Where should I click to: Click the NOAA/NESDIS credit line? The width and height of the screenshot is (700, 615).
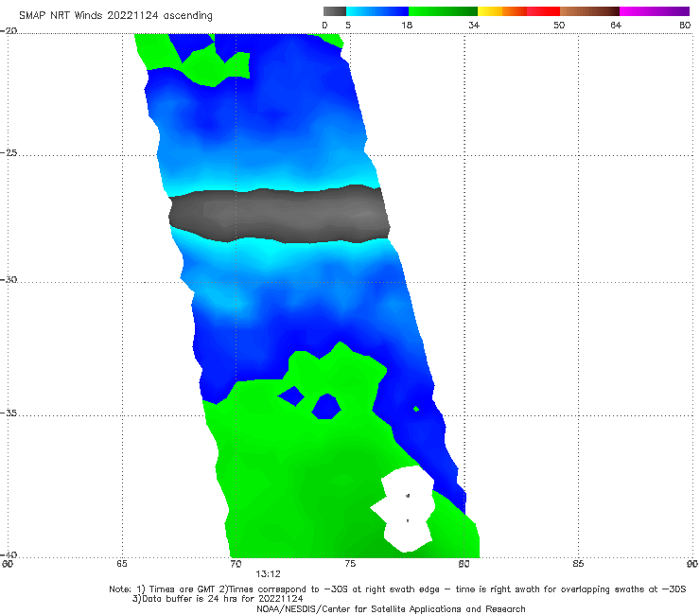(x=391, y=608)
